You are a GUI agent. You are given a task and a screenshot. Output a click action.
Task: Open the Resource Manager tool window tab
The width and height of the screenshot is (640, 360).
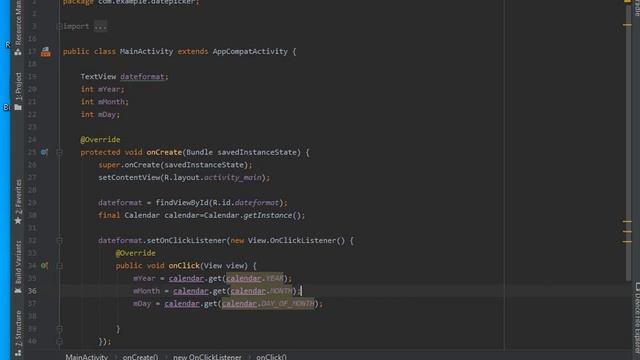click(18, 27)
